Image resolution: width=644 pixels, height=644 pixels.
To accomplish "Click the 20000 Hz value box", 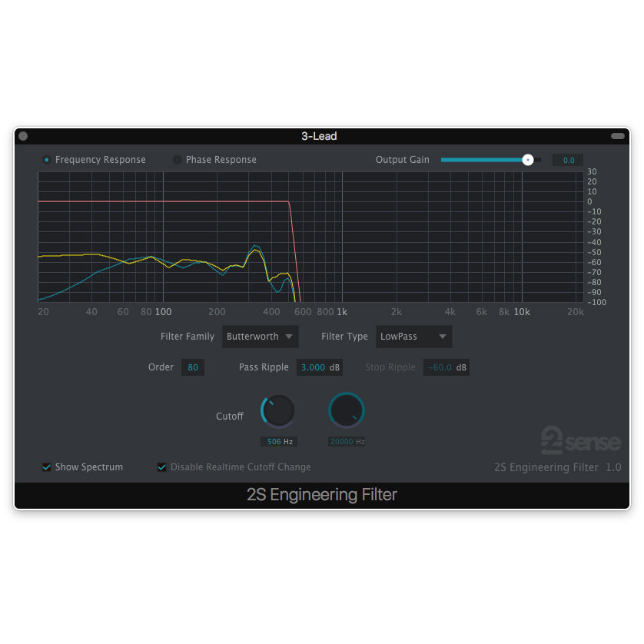I will pos(347,442).
